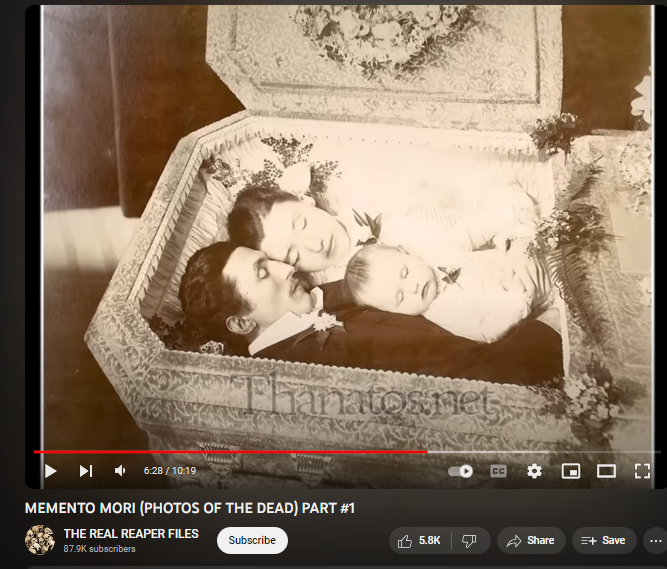Enter full screen mode

[x=642, y=471]
